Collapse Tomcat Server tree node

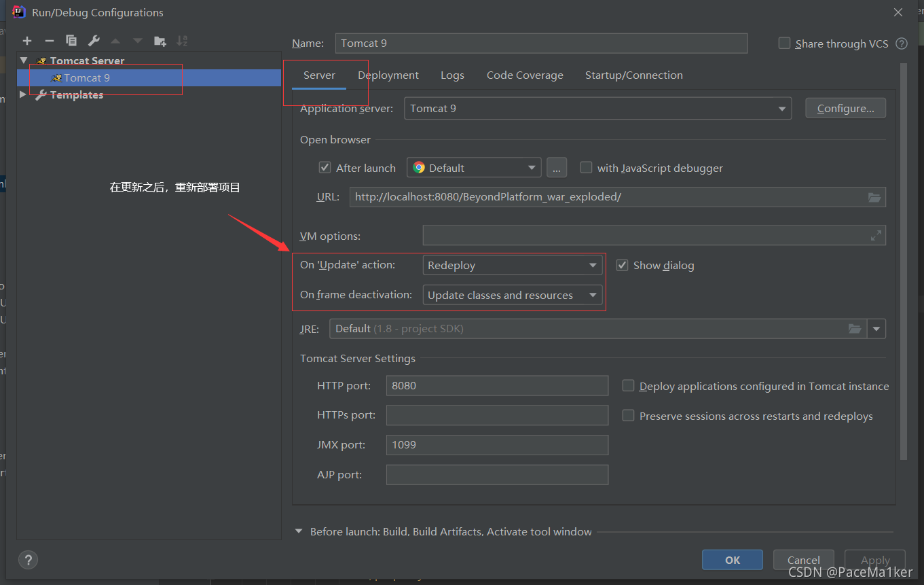(x=24, y=60)
